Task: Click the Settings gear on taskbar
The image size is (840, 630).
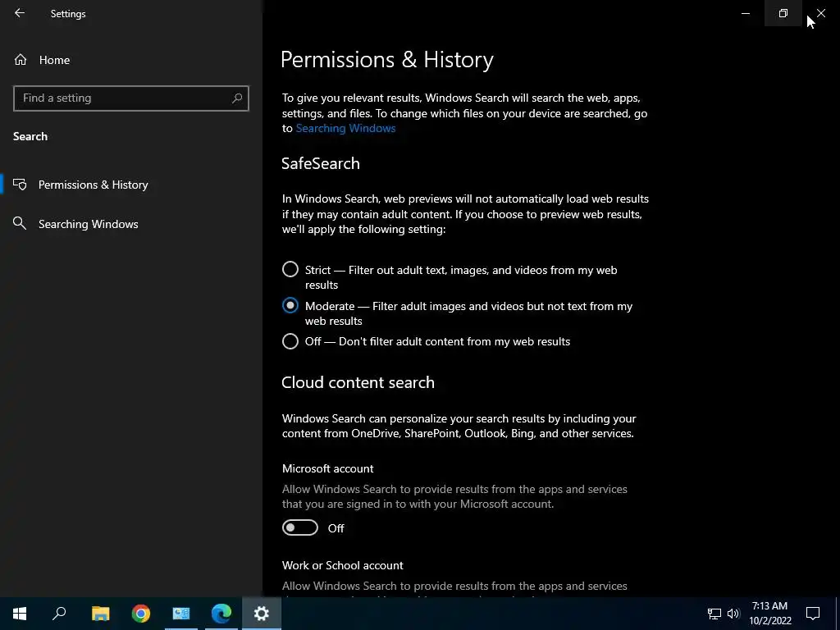Action: (x=262, y=614)
